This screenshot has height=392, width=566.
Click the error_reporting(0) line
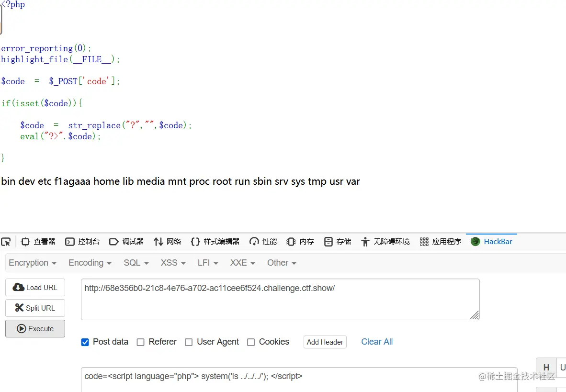46,48
